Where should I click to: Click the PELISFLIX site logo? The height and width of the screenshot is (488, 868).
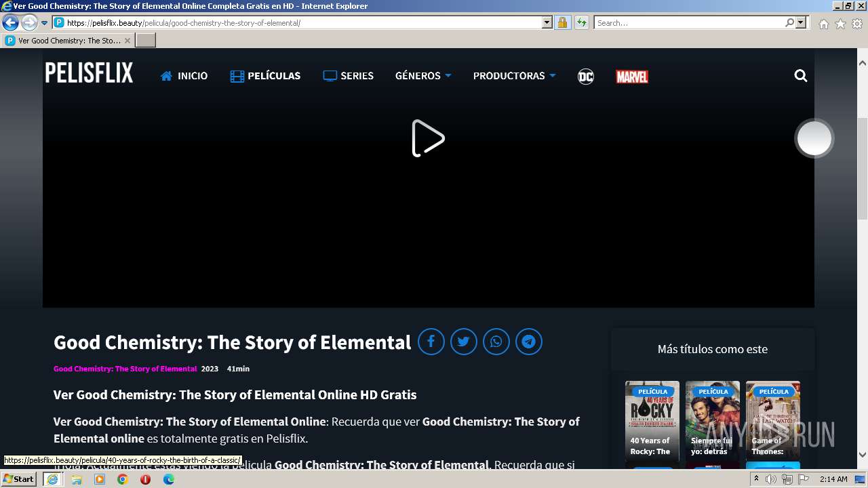(x=89, y=73)
